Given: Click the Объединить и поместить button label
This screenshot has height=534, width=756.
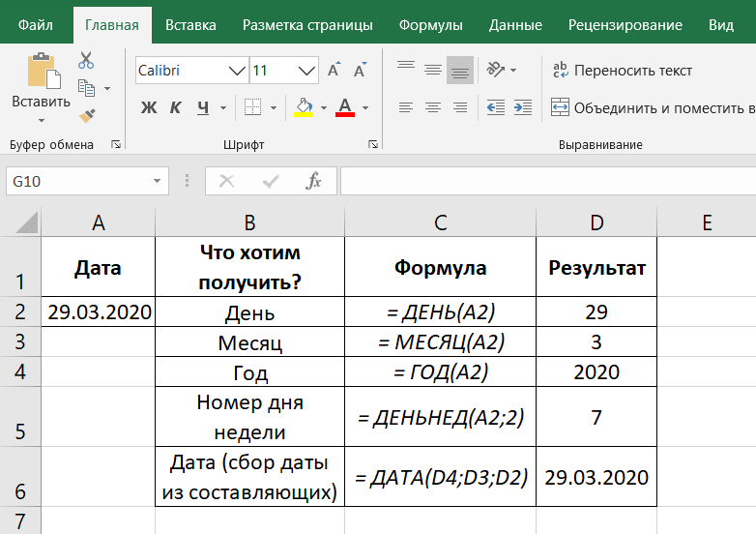Looking at the screenshot, I should click(x=664, y=107).
